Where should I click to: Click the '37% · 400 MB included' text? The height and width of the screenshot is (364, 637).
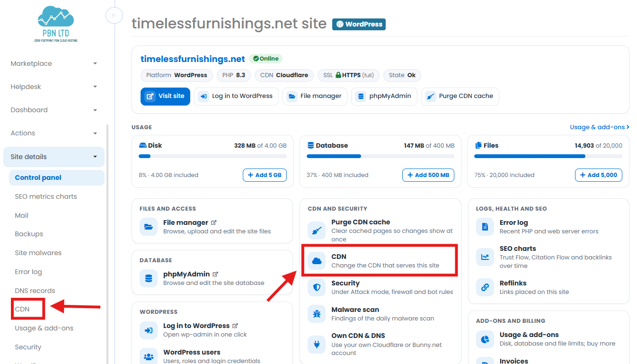pos(337,175)
